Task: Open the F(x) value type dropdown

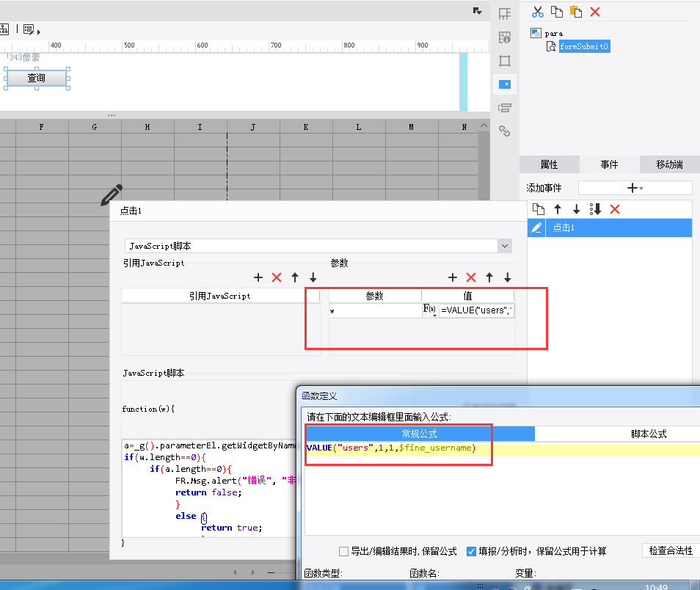Action: [429, 310]
